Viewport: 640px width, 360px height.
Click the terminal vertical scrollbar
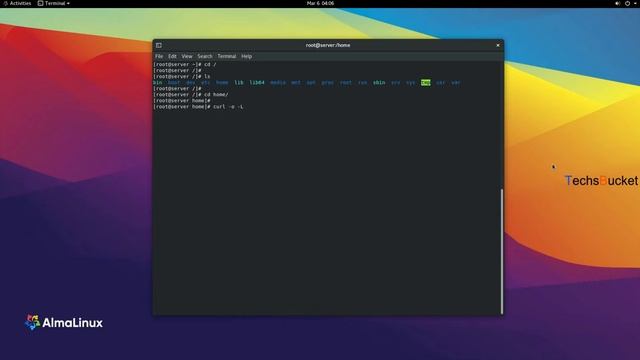502,251
